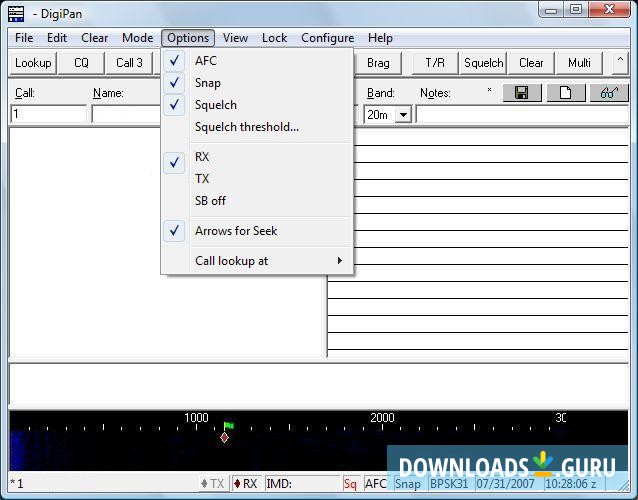
Task: Click the Name input field
Action: point(126,114)
